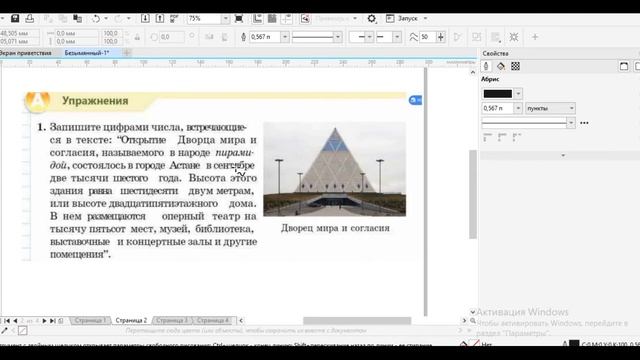Image resolution: width=640 pixels, height=360 pixels.
Task: Open the пункты units dropdown
Action: pyautogui.click(x=550, y=108)
